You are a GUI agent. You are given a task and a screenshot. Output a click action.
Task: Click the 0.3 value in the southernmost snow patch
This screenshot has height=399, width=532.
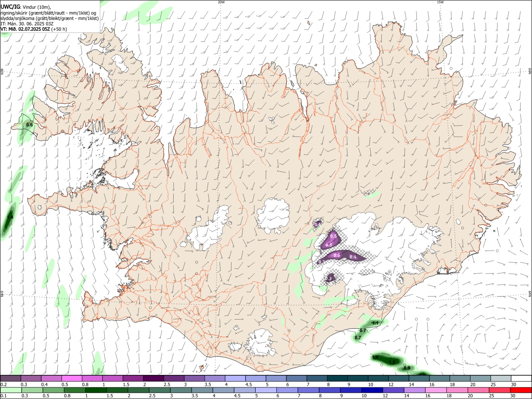(329, 278)
